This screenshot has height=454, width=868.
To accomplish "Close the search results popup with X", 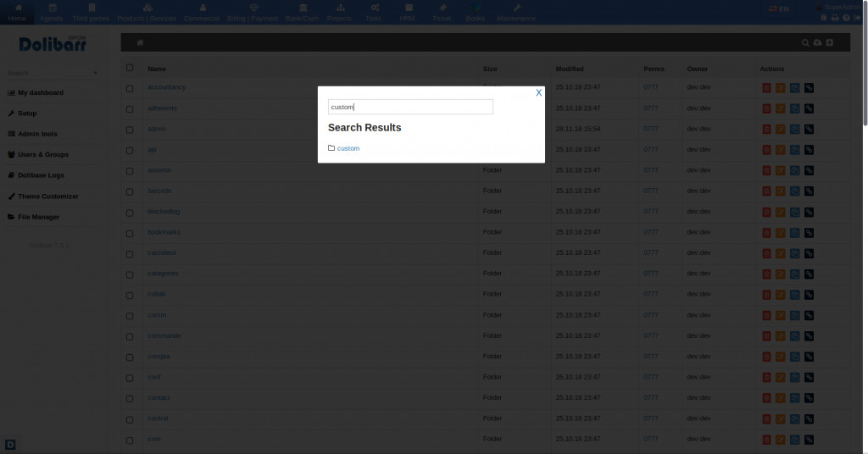I will click(x=538, y=93).
